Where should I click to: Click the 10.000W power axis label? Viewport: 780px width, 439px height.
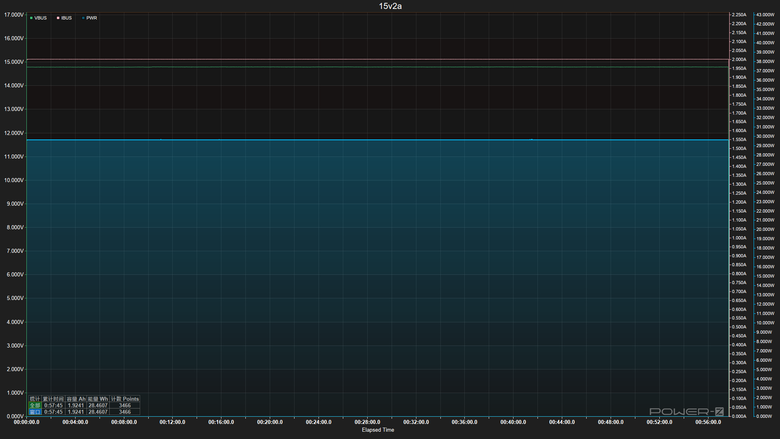[765, 323]
